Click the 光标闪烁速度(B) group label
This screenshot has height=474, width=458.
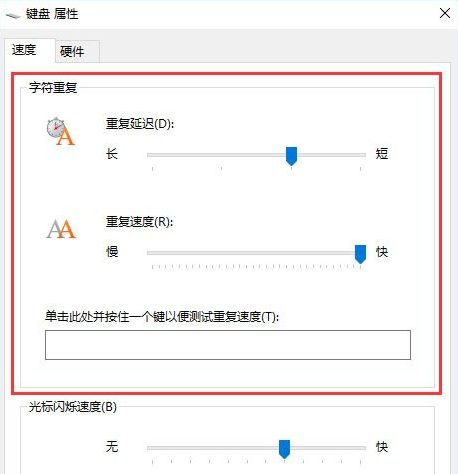tap(73, 407)
